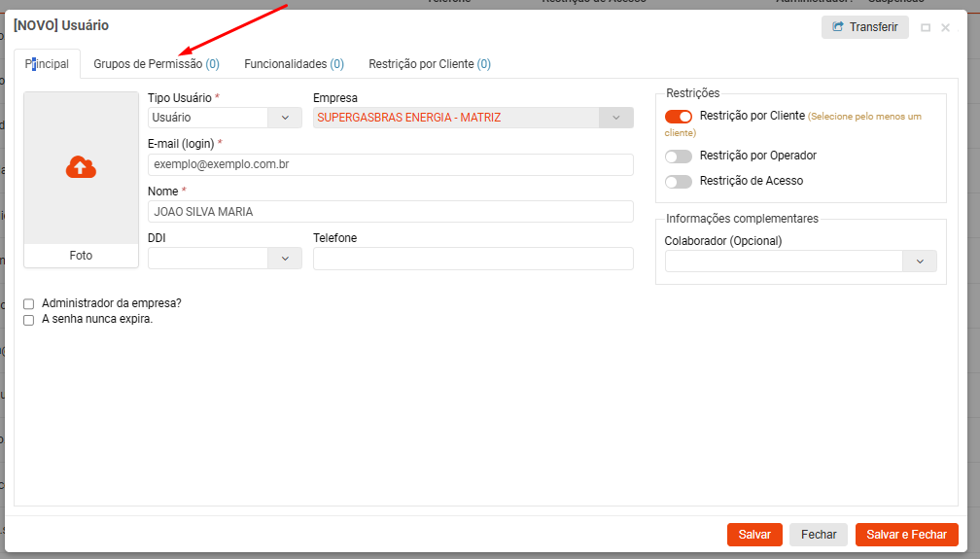Check A senha nunca expira checkbox

pyautogui.click(x=29, y=320)
